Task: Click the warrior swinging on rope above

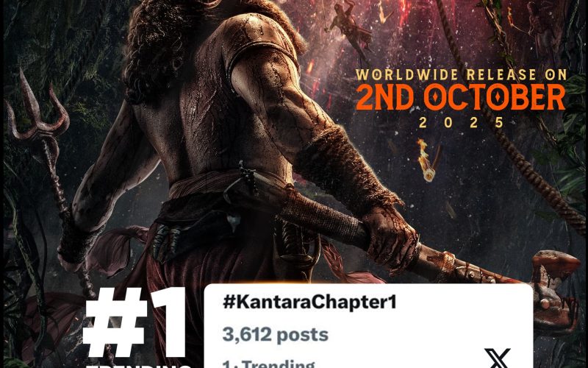Action: pos(347,26)
